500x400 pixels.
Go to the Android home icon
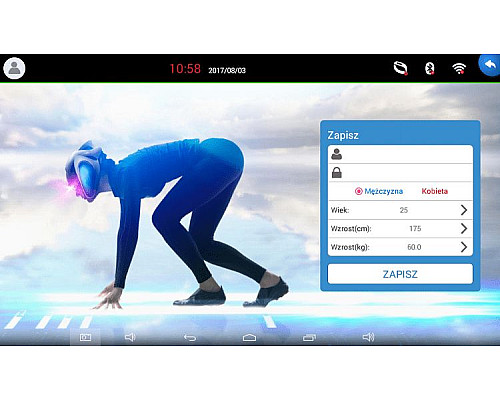[x=249, y=338]
